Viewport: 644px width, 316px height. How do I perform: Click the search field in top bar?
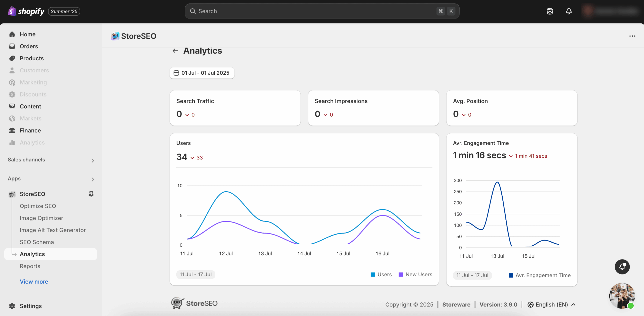(x=322, y=11)
